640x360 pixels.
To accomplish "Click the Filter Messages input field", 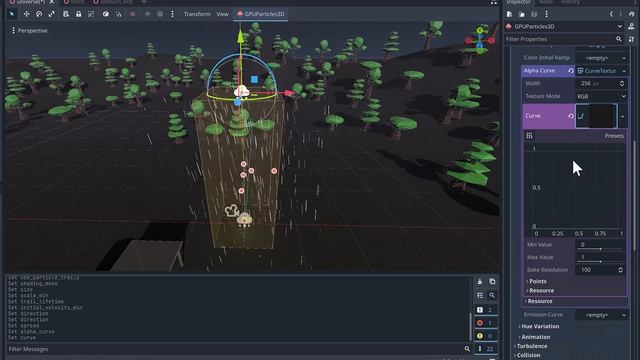I will coord(239,349).
